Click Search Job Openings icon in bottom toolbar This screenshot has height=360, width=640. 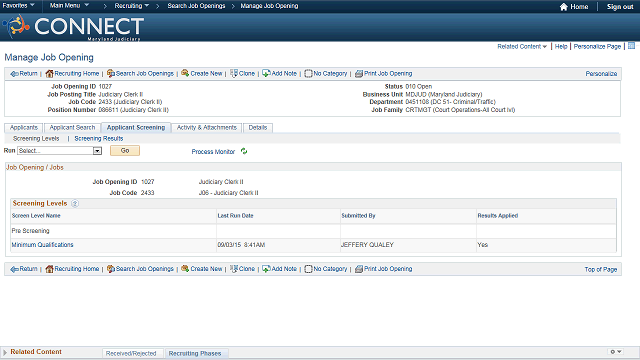click(111, 269)
